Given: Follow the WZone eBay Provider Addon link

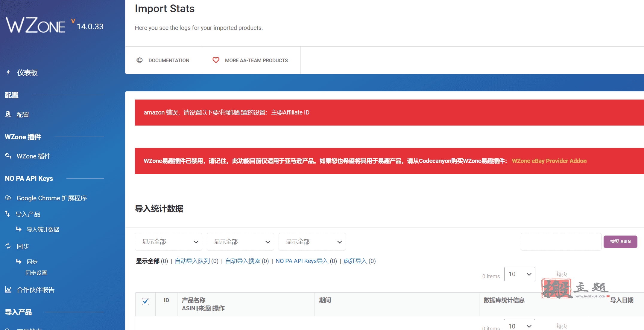Looking at the screenshot, I should tap(549, 161).
